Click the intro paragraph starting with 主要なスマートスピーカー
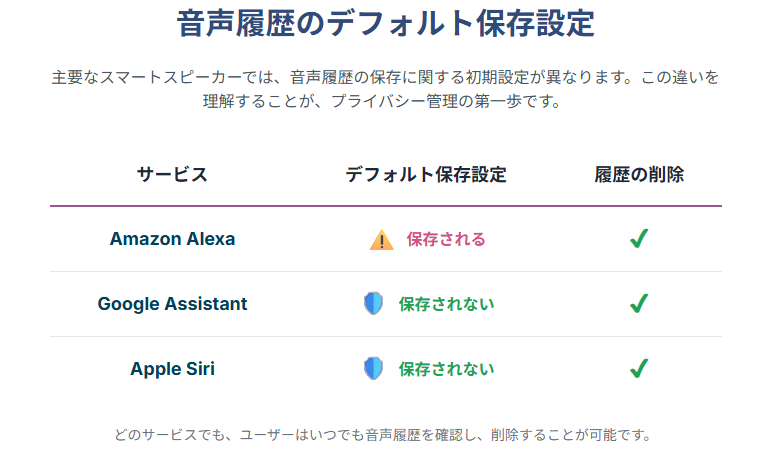Image resolution: width=761 pixels, height=452 pixels. [x=385, y=89]
